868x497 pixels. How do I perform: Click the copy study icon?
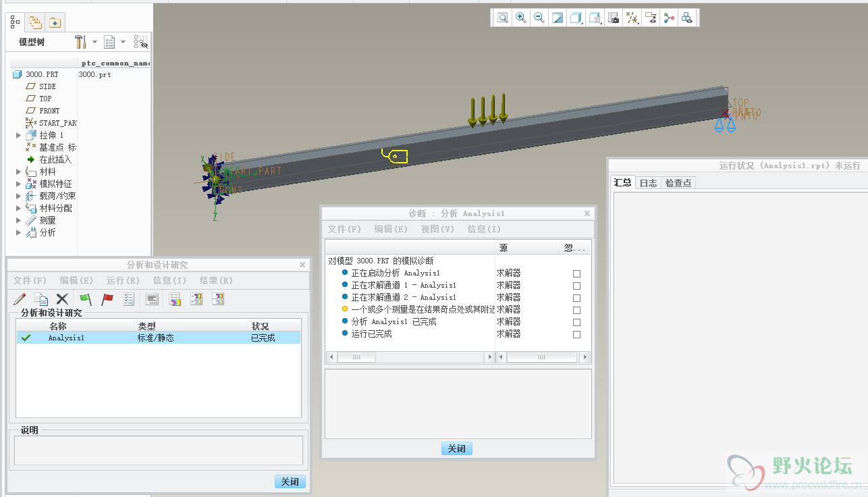pos(41,298)
